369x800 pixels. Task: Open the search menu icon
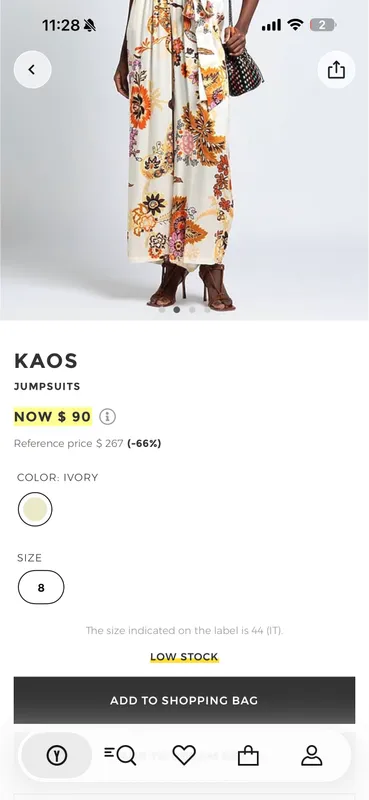[120, 755]
